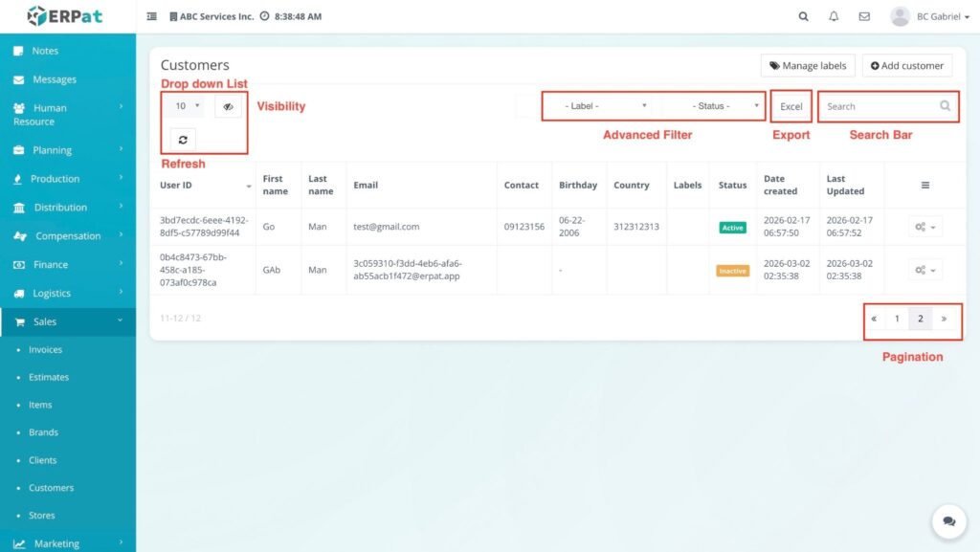The image size is (980, 552).
Task: Open action gear for customer Go Man
Action: 924,227
